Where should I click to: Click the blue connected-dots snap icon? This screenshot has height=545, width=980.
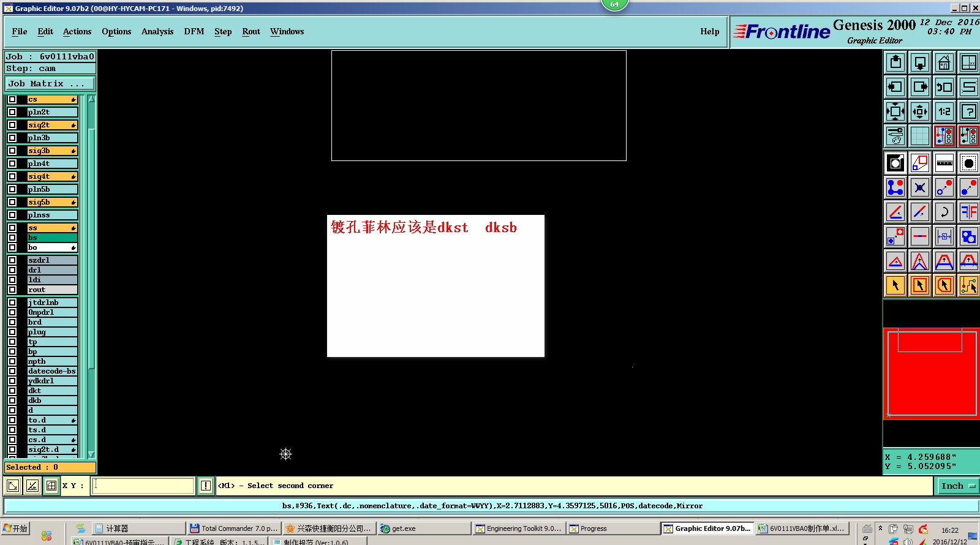pos(895,187)
